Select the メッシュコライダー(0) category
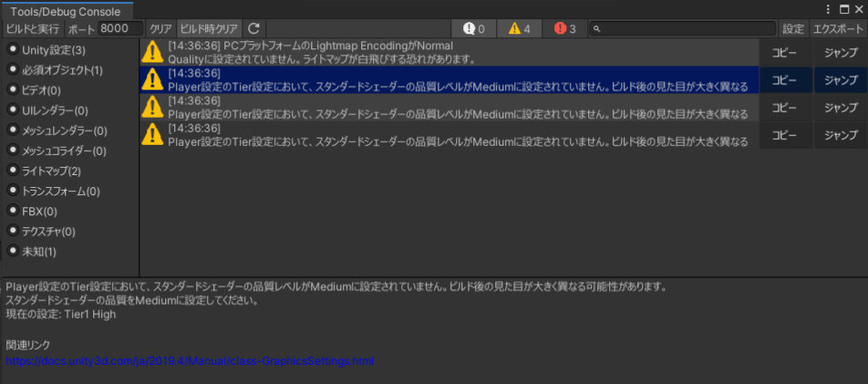The image size is (868, 384). (57, 150)
